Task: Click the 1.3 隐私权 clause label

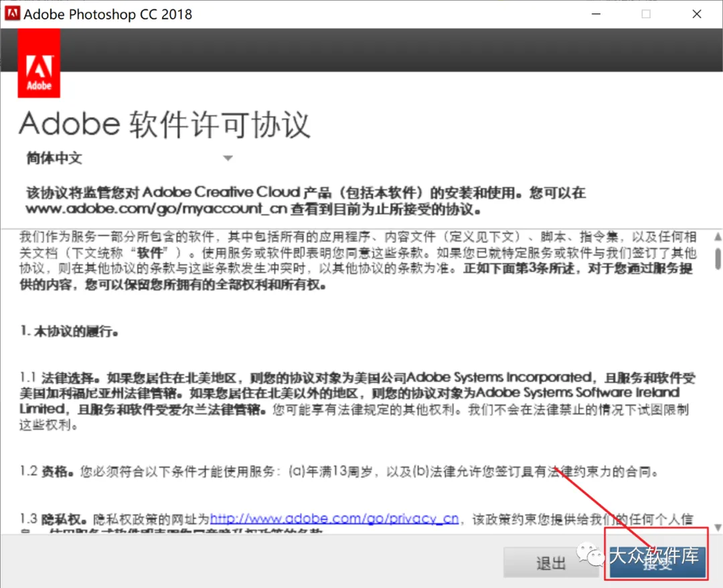Action: coord(54,519)
